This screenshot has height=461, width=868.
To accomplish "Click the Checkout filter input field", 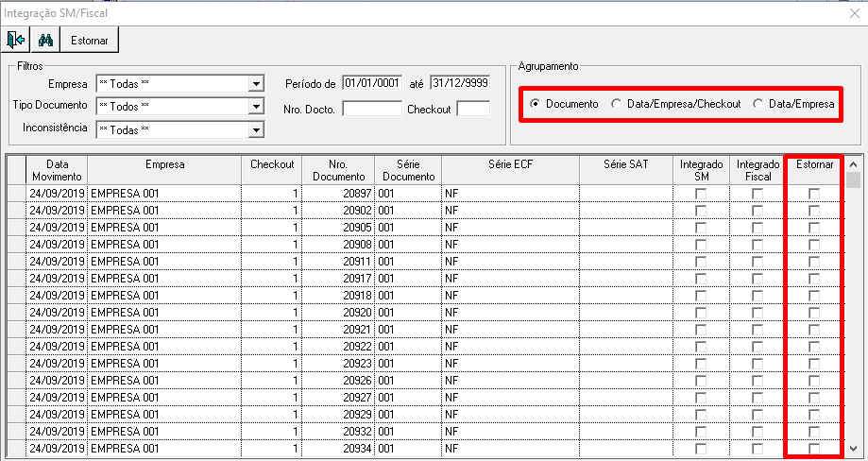I will (473, 109).
